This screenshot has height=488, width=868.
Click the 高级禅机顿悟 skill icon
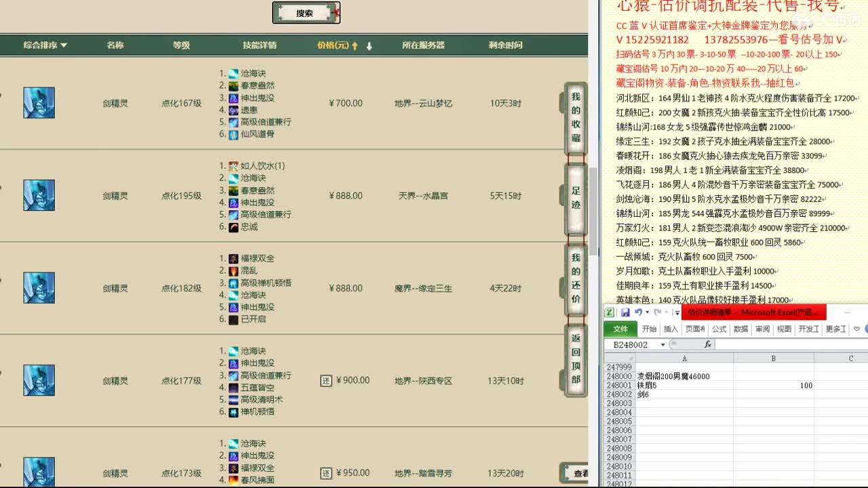tap(233, 283)
